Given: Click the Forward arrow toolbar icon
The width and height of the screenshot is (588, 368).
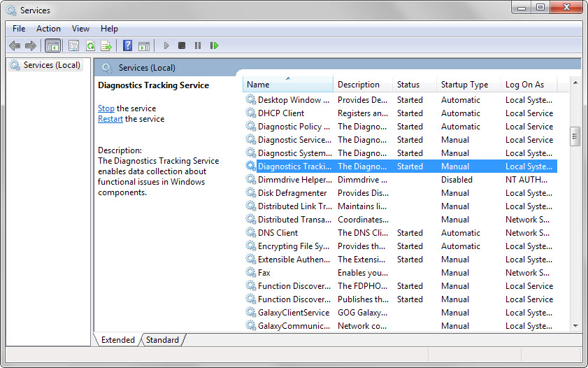Looking at the screenshot, I should point(30,45).
